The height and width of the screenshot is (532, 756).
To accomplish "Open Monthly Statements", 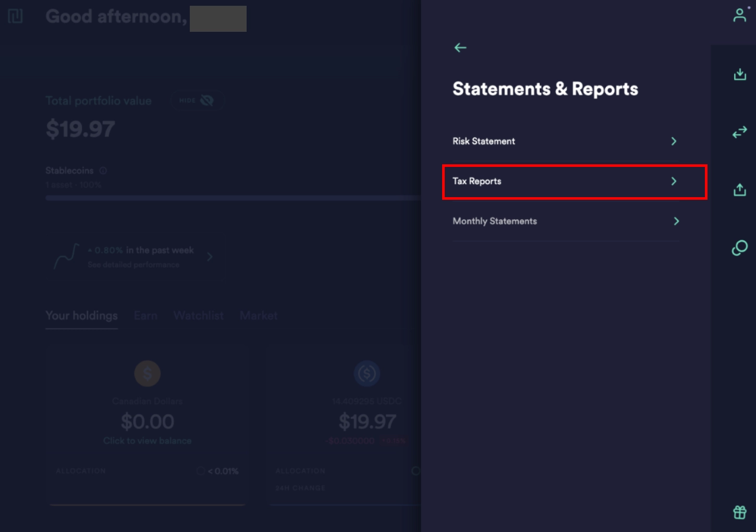I will click(566, 221).
